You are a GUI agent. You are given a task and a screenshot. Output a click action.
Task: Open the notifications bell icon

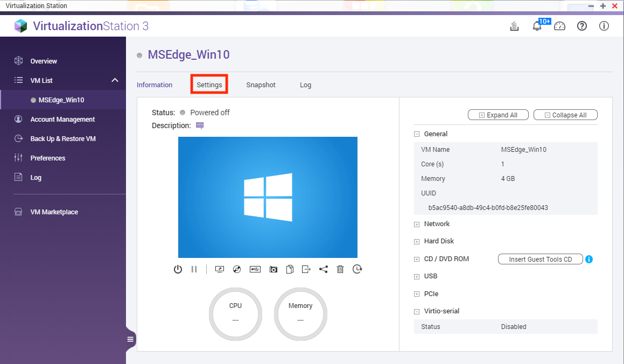tap(537, 26)
